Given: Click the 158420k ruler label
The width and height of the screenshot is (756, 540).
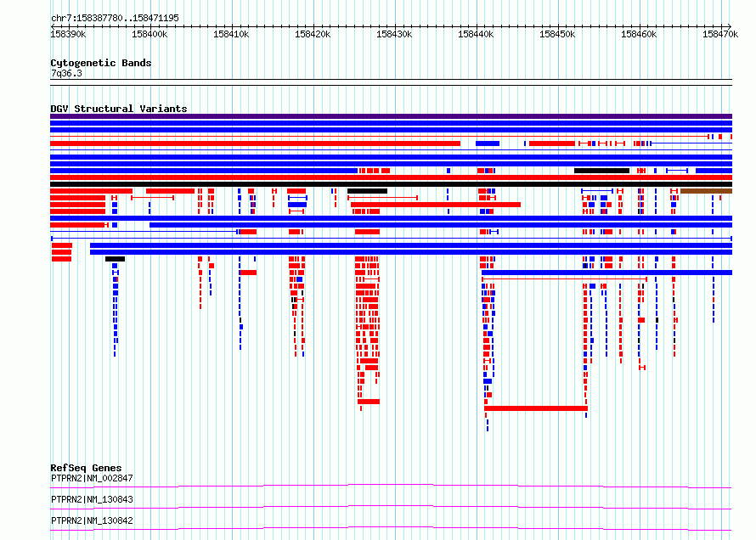Looking at the screenshot, I should click(x=313, y=34).
